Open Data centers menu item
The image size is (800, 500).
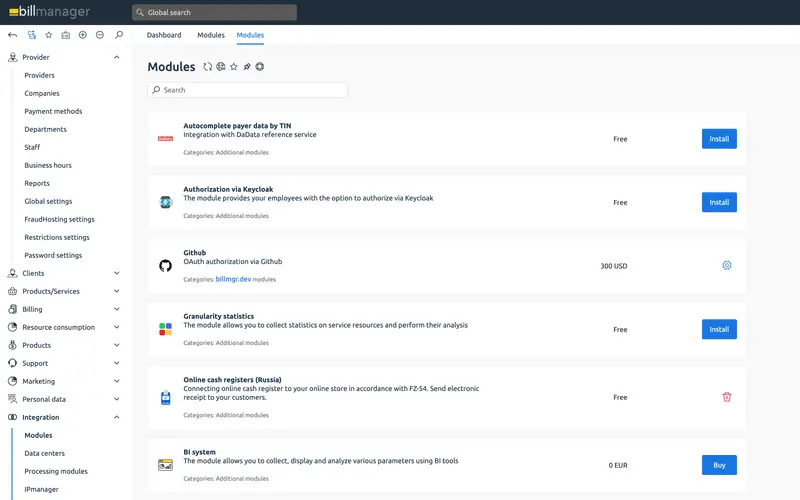pyautogui.click(x=44, y=454)
